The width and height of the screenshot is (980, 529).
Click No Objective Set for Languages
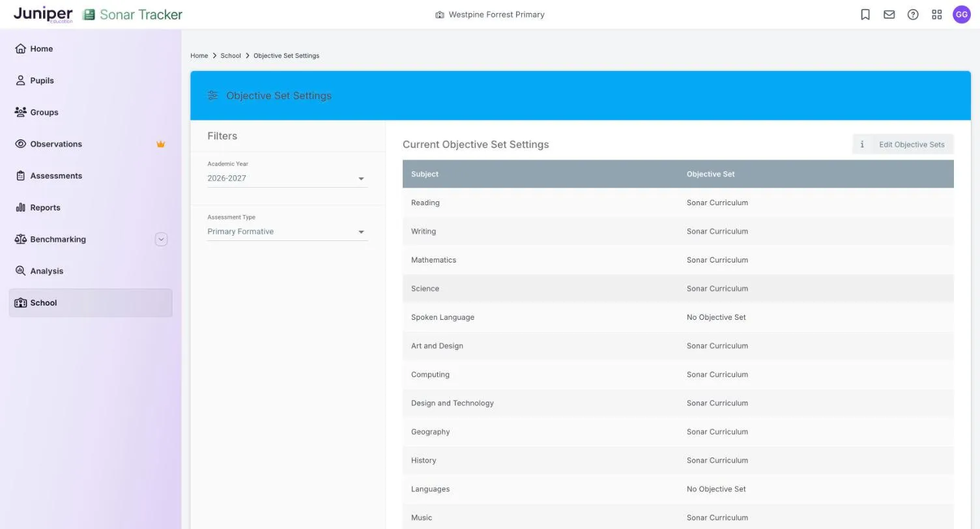point(716,489)
